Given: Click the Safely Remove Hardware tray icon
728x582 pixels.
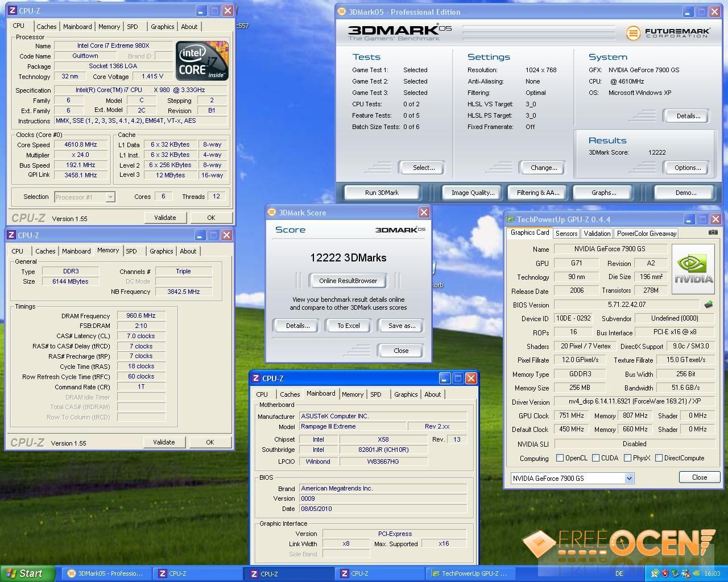Looking at the screenshot, I should point(675,573).
